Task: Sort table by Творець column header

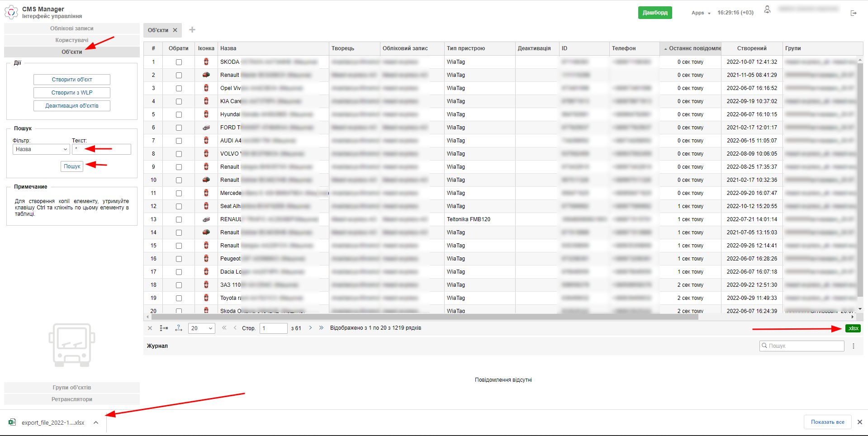Action: pos(355,48)
